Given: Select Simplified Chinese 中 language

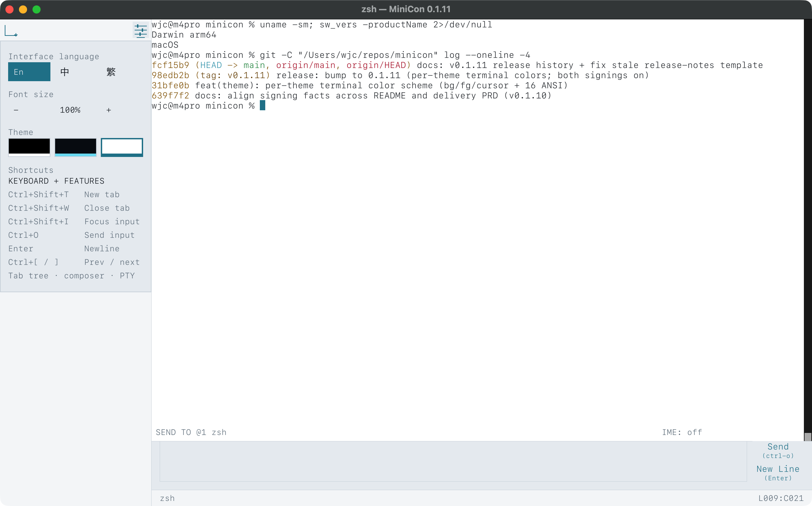Looking at the screenshot, I should 65,72.
